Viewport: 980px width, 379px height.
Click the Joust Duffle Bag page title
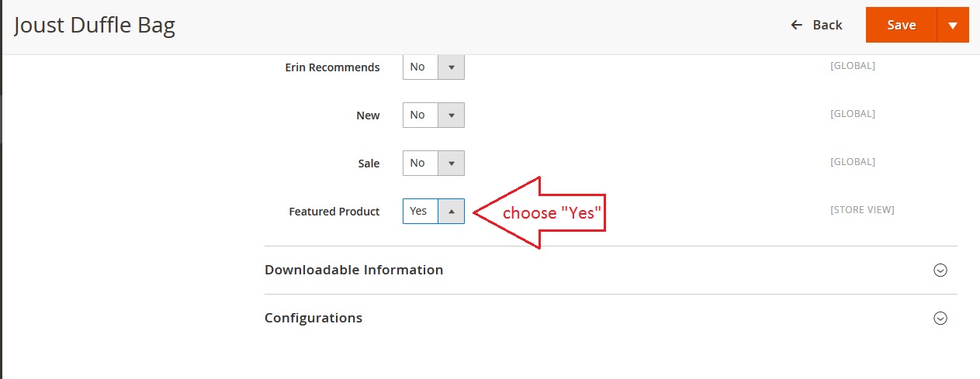coord(95,26)
